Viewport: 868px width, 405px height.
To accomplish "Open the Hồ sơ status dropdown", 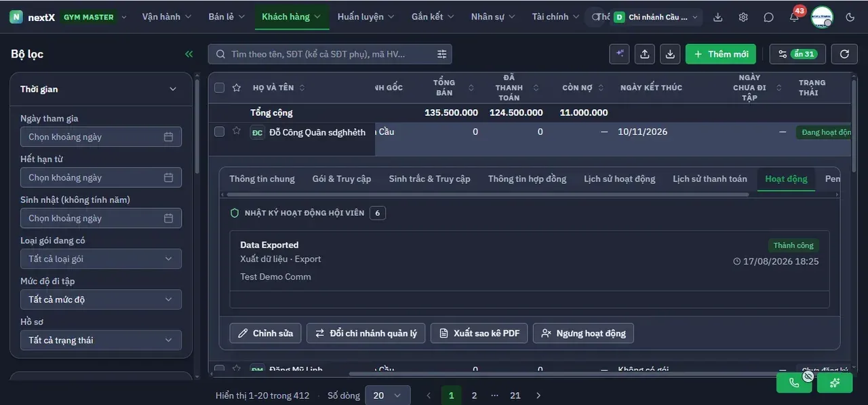I will (x=101, y=340).
